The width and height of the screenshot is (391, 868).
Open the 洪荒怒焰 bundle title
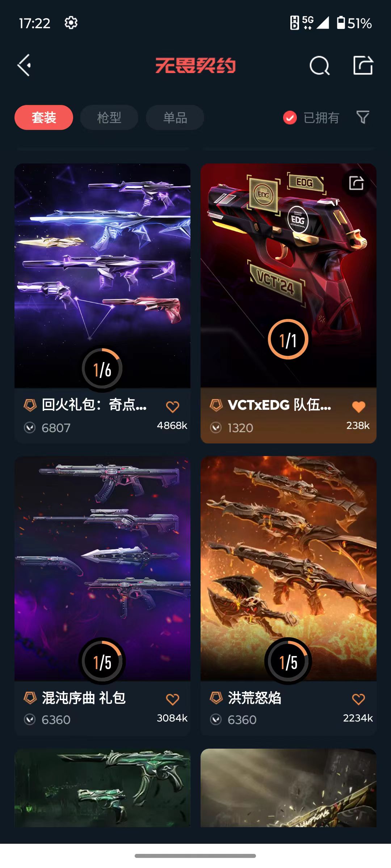tap(255, 698)
